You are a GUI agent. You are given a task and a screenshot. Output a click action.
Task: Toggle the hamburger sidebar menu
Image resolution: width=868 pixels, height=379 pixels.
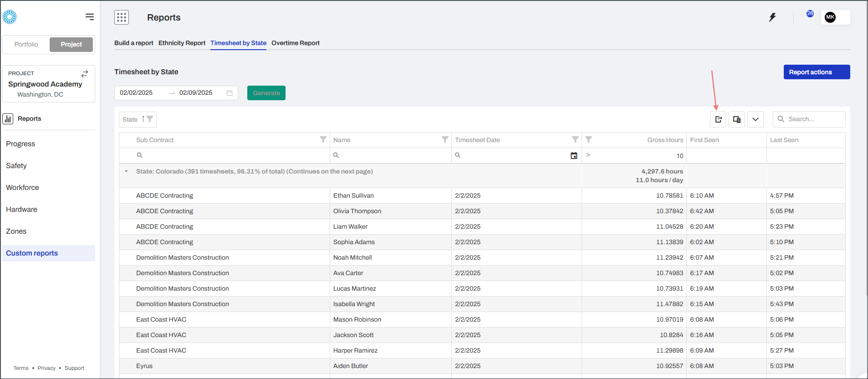90,17
